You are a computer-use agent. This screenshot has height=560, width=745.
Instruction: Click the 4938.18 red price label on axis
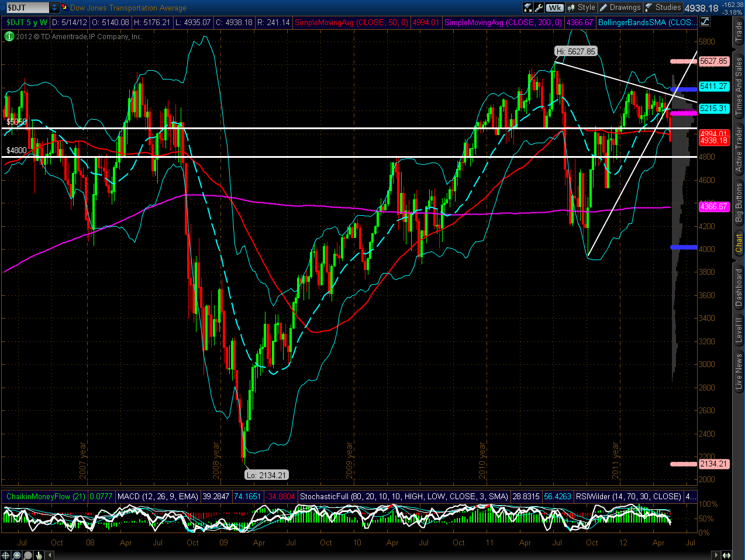click(x=713, y=141)
